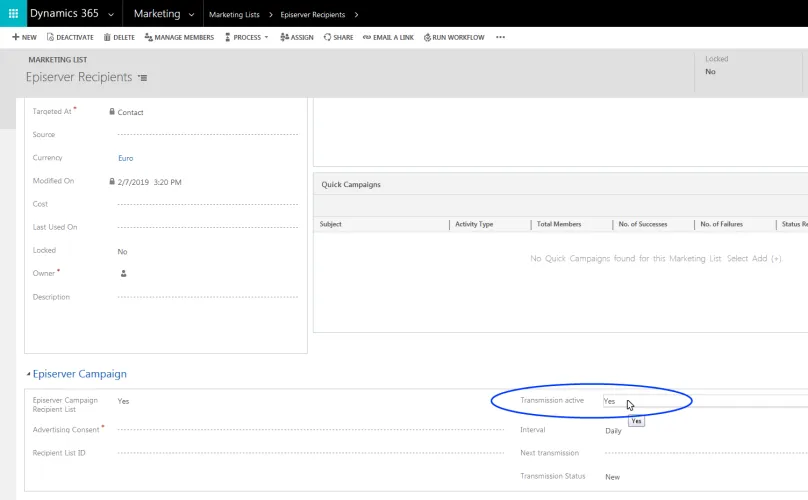Click the Recipient List ID field
808x500 pixels.
click(311, 453)
